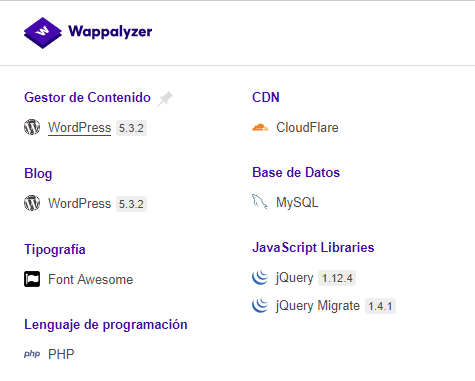475x381 pixels.
Task: Open the CDN category heading
Action: (266, 97)
